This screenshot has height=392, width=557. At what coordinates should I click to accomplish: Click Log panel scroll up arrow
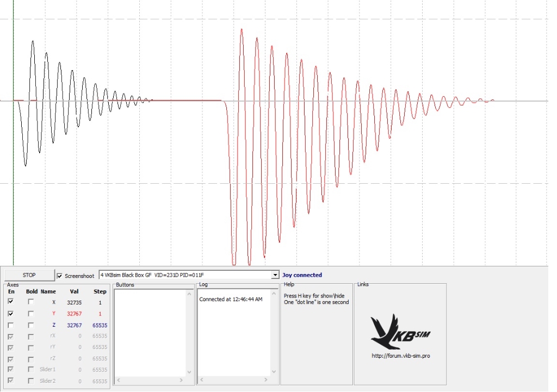(274, 294)
